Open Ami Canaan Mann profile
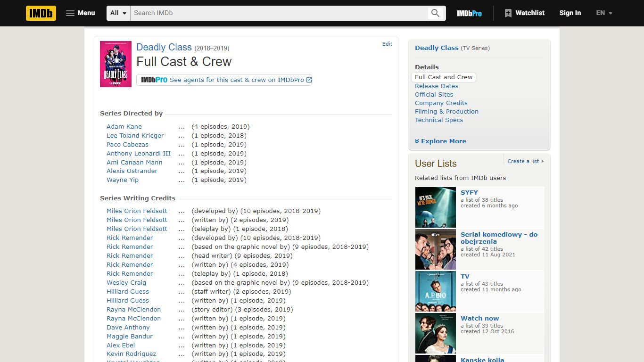The height and width of the screenshot is (362, 644). (134, 163)
